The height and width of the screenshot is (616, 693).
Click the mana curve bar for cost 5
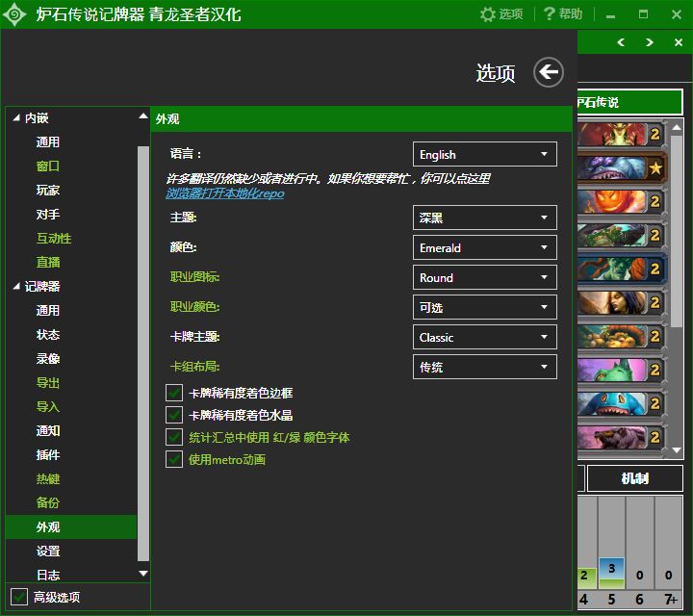611,573
